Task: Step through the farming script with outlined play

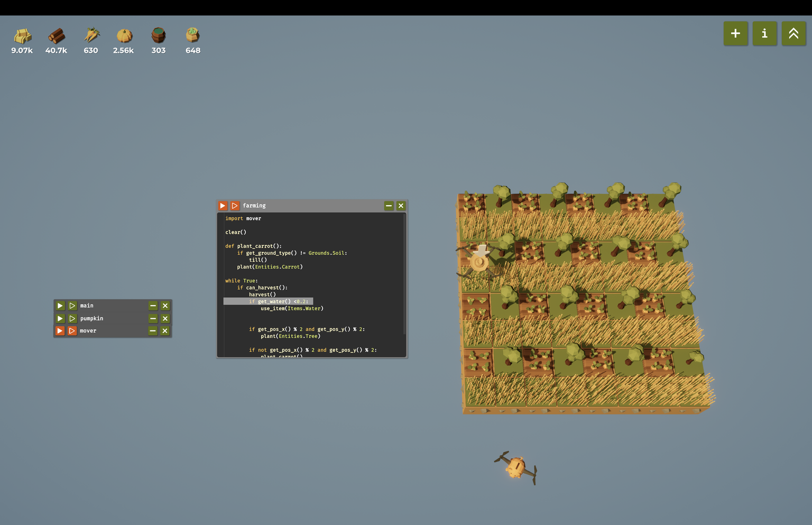Action: point(235,206)
